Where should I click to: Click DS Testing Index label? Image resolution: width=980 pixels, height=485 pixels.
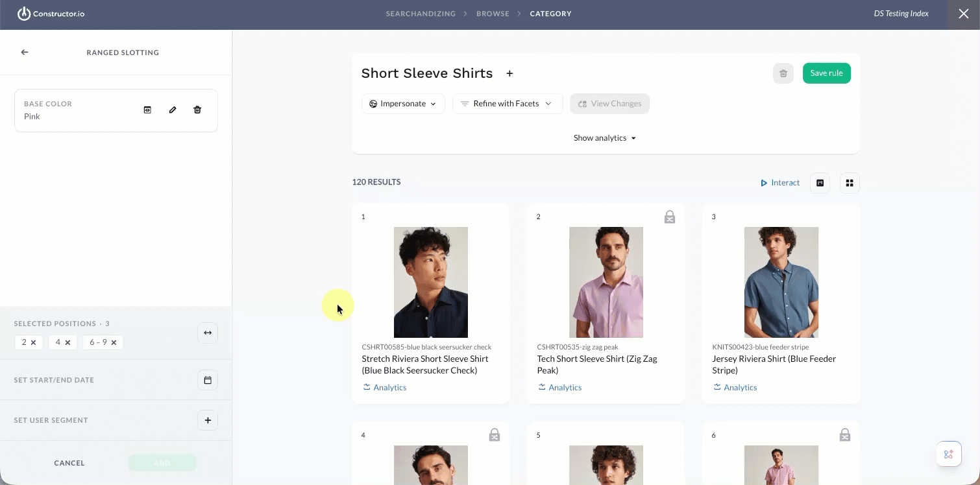pos(901,14)
